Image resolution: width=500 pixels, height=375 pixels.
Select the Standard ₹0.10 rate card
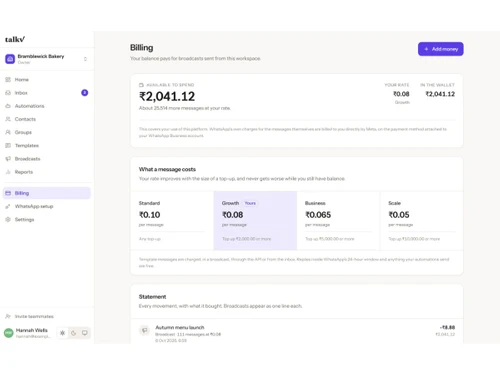coord(172,221)
